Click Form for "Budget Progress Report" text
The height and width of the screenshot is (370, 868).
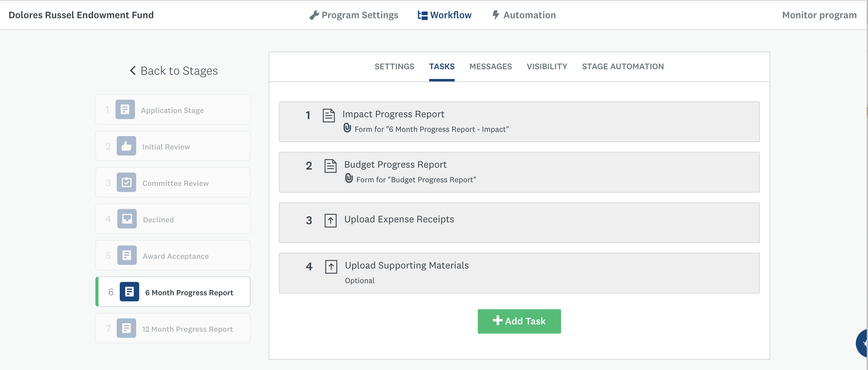[416, 180]
